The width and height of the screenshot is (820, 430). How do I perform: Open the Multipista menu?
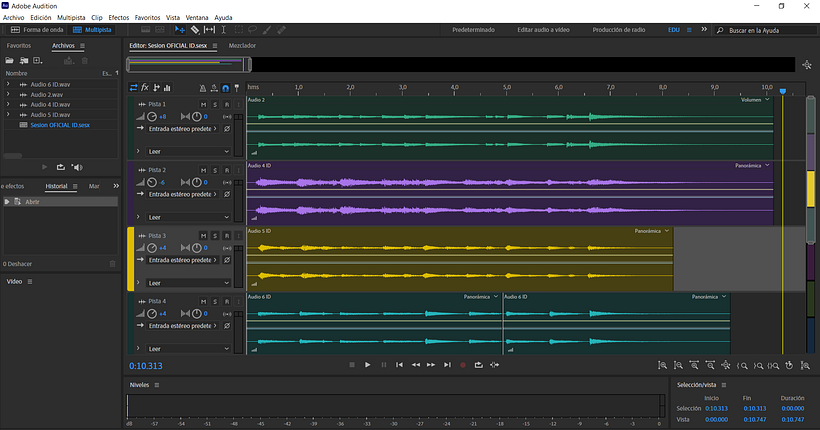71,17
